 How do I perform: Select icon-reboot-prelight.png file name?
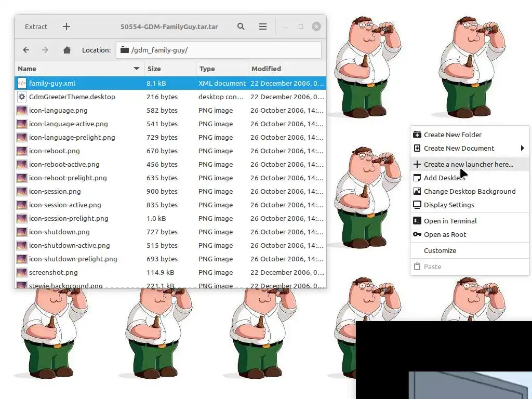pos(68,178)
